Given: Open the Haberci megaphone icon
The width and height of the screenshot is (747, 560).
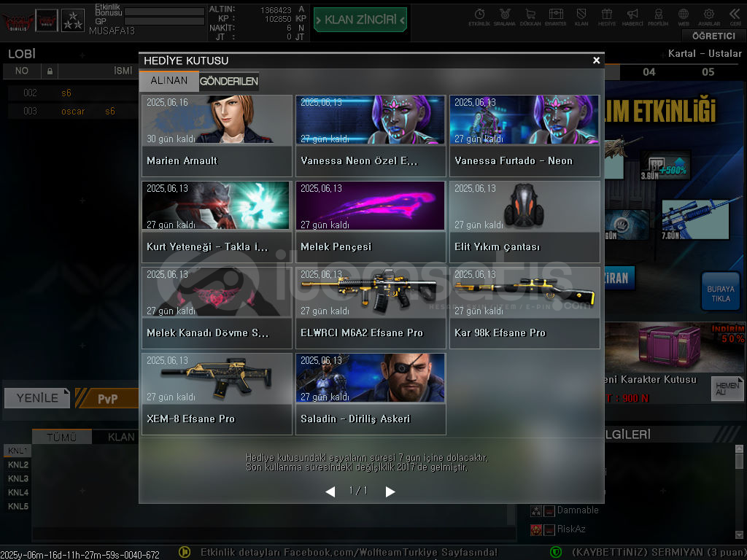Looking at the screenshot, I should click(x=632, y=17).
